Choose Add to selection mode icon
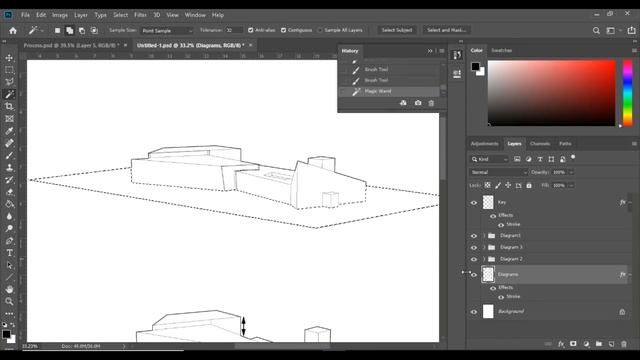Viewport: 640px width, 360px height. [70, 31]
